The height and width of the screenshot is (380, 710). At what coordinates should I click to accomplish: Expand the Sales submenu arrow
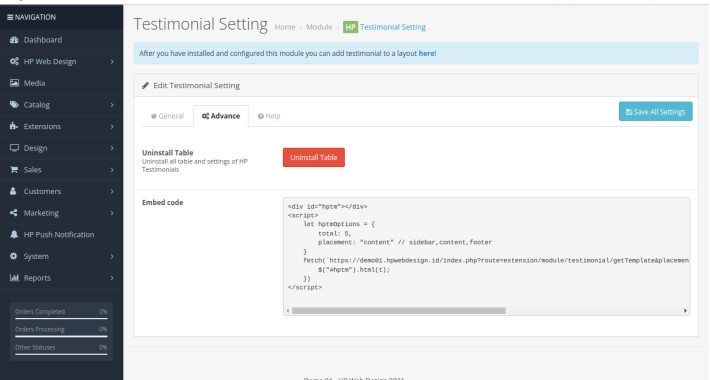pos(112,170)
